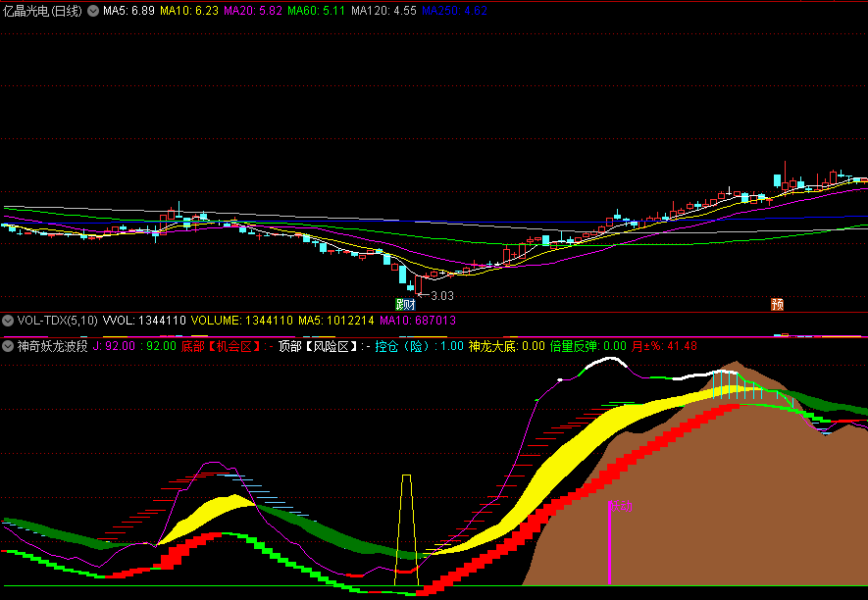Screen dimensions: 868x600
Task: Expand the main chart indicator dropdown arrow
Action: (93, 11)
